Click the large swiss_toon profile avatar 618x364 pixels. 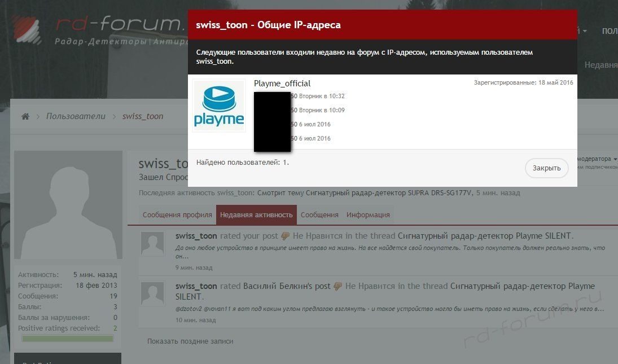click(68, 205)
